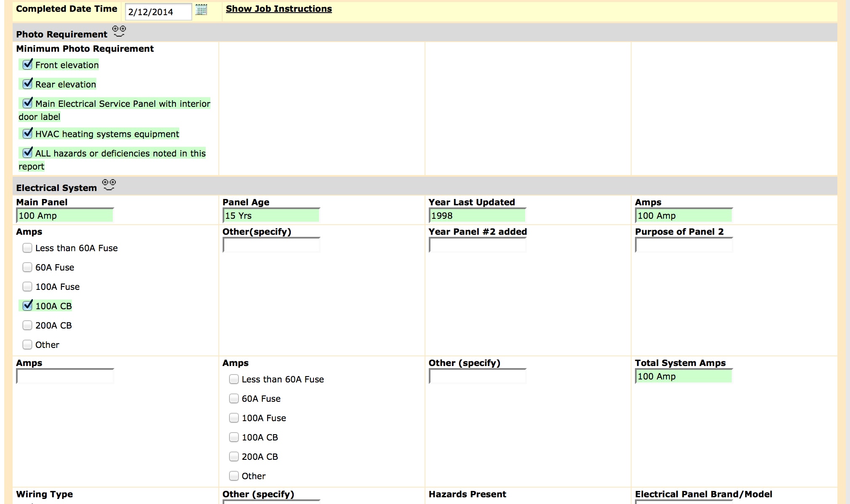Check 100A CB in second Amps list

coord(234,437)
